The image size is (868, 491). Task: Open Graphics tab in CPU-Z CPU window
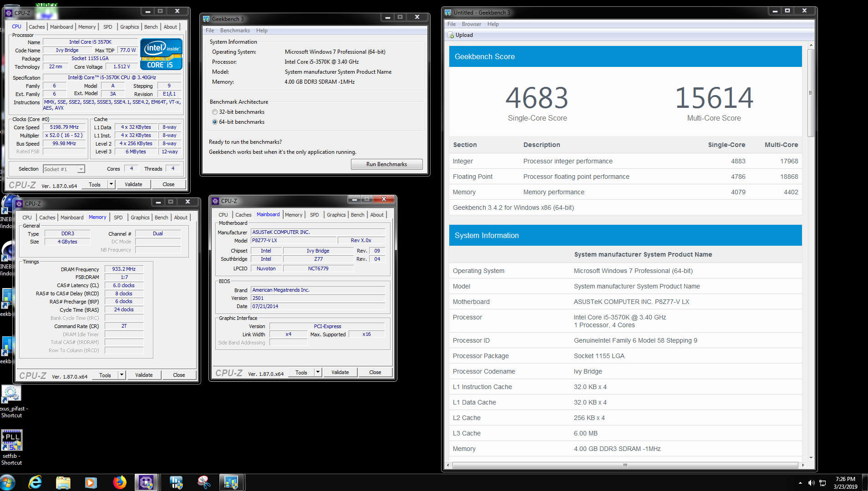point(130,27)
